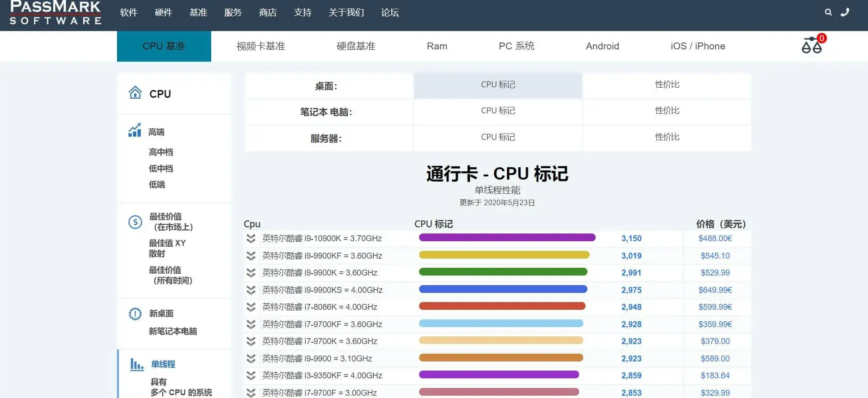Expand the i9-9900 row chevron
The height and width of the screenshot is (398, 868).
[250, 358]
